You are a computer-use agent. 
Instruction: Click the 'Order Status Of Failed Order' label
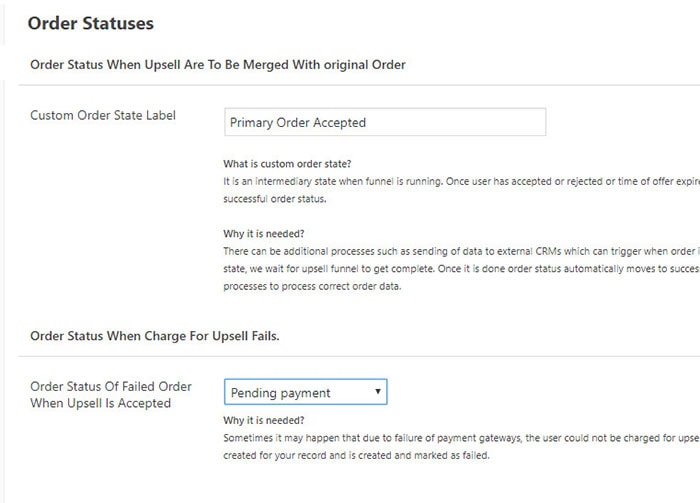point(111,386)
